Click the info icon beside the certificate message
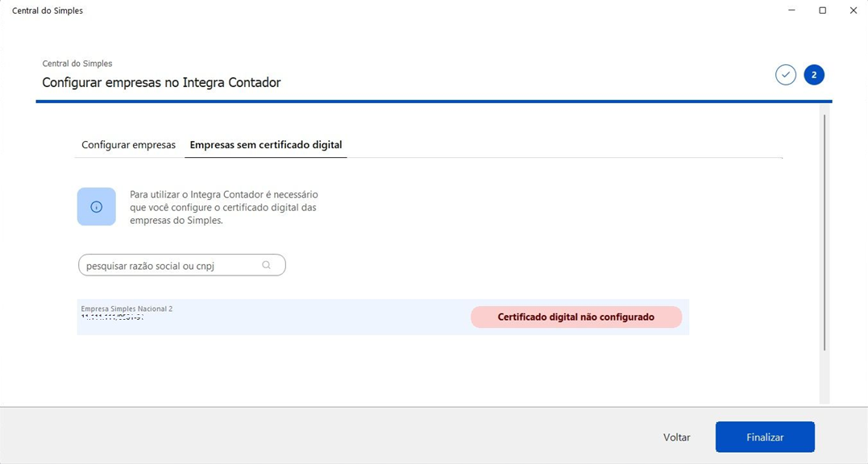Screen dimensions: 868x464 [97, 207]
